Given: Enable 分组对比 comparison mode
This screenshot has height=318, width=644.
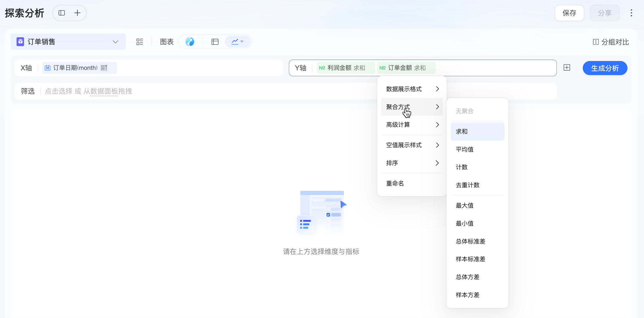Looking at the screenshot, I should [611, 42].
